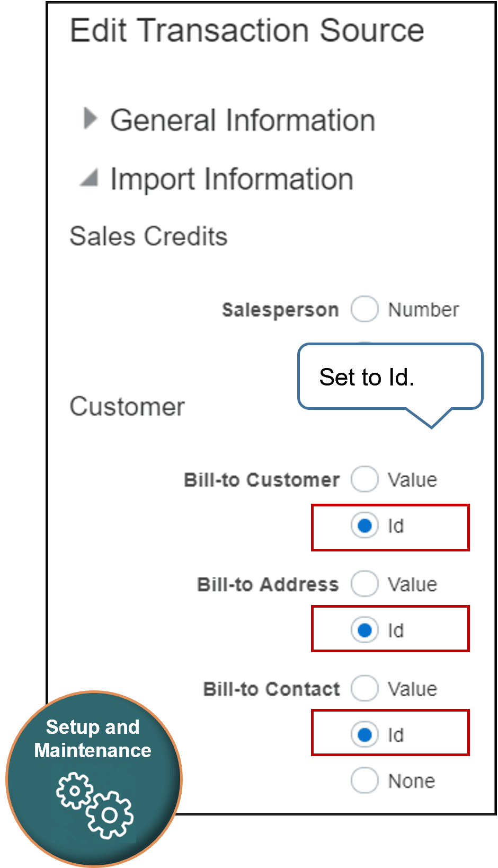Image resolution: width=498 pixels, height=868 pixels.
Task: Select the General Information disclosure triangle
Action: point(92,118)
